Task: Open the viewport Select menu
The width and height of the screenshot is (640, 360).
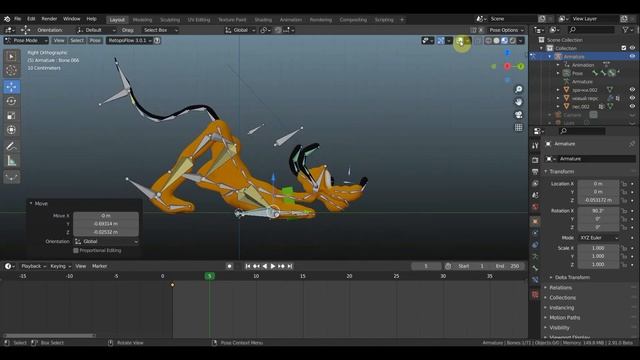Action: coord(77,40)
